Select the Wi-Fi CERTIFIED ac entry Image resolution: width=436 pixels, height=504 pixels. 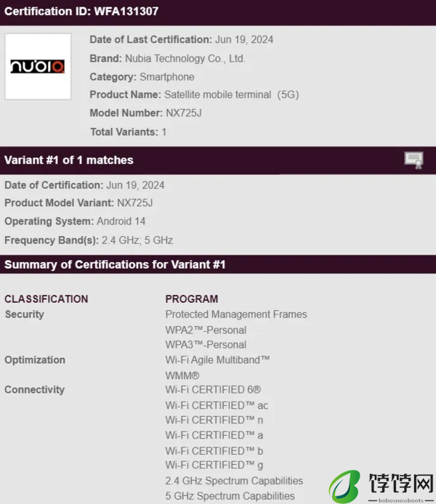217,406
